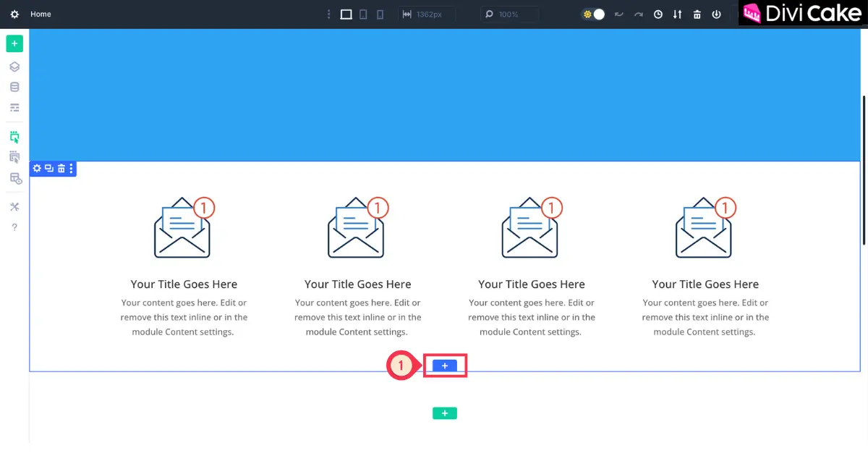Select the gray hover-mode cursor icon
868x456 pixels.
14,157
